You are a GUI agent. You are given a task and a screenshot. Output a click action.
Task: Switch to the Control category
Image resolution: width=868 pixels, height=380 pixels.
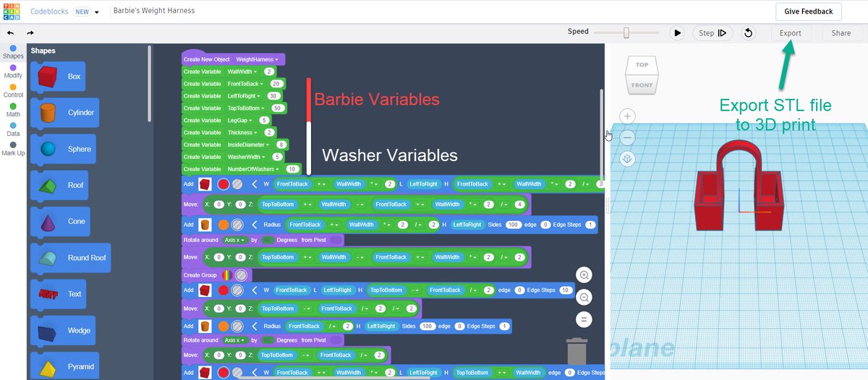[13, 91]
